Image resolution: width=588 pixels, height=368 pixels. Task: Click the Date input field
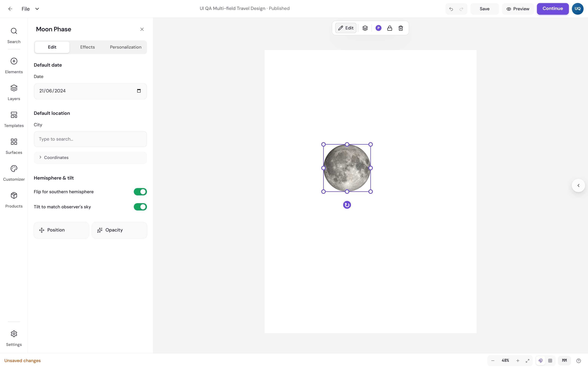[x=90, y=91]
